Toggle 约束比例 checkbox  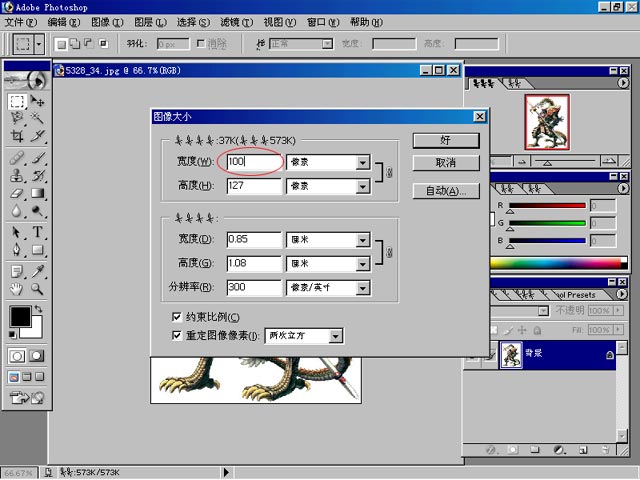click(177, 317)
